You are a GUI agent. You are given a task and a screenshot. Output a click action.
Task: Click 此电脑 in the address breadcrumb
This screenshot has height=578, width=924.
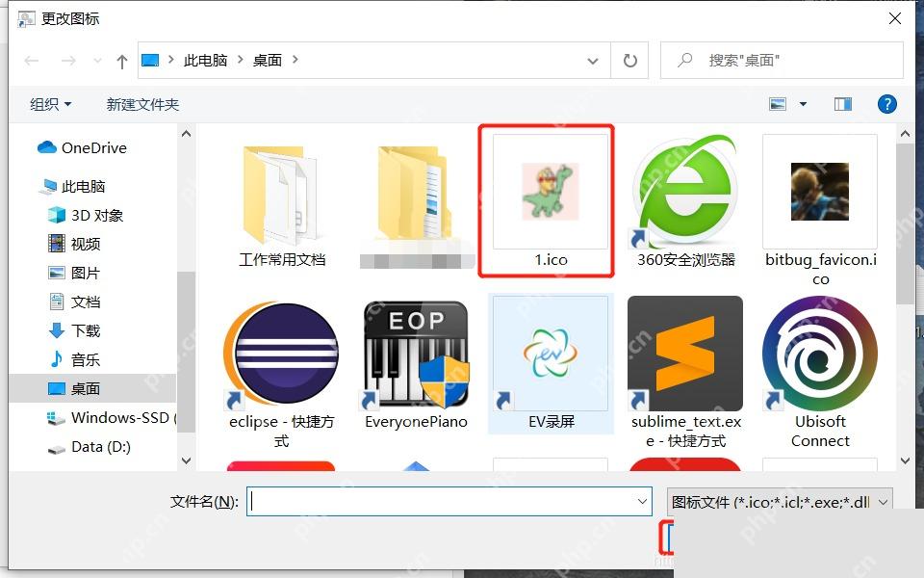(206, 60)
